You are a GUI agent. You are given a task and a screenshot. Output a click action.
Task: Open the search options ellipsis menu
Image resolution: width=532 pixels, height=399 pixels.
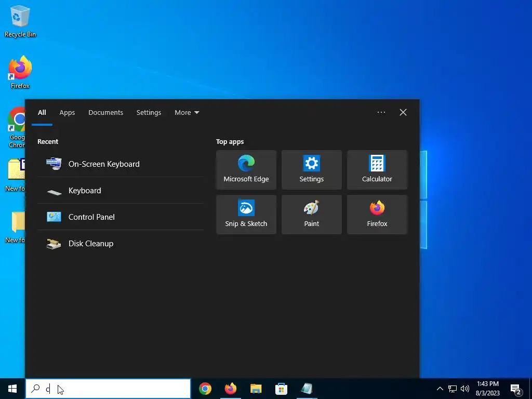click(x=381, y=112)
